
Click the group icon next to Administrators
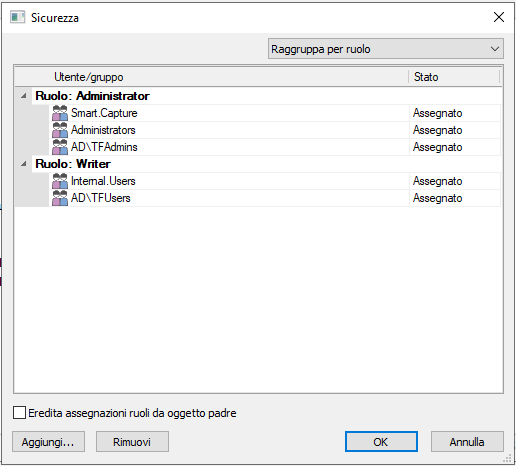point(60,130)
